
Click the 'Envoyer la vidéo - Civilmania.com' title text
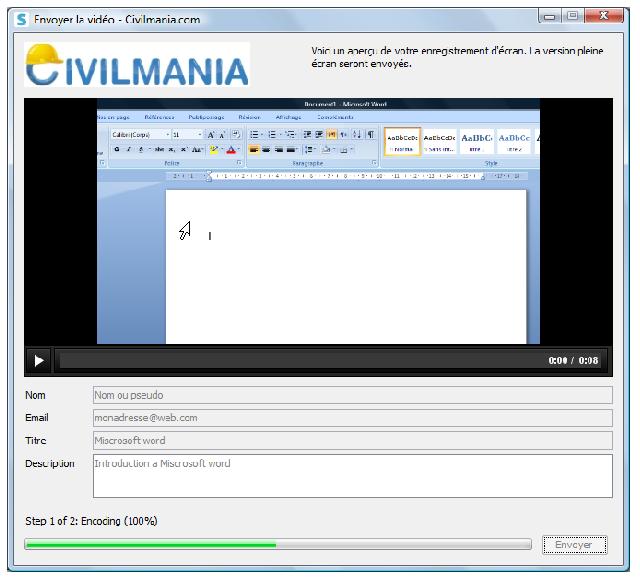pos(117,20)
